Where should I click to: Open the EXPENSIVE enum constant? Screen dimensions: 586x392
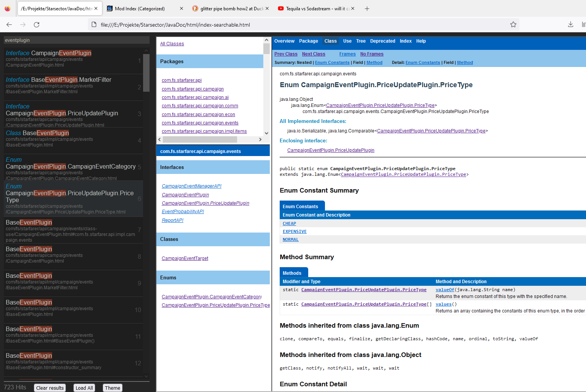(x=295, y=232)
